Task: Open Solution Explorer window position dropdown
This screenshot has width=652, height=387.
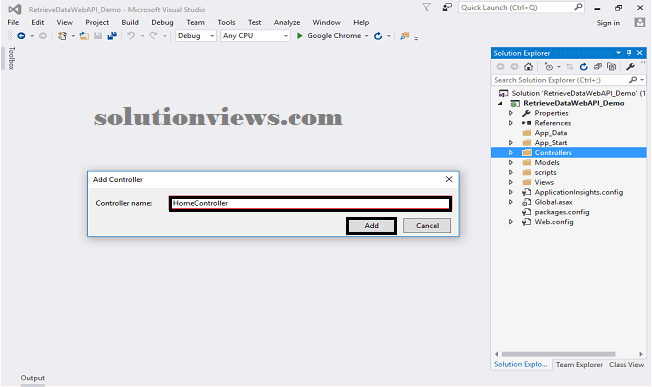Action: click(x=618, y=53)
